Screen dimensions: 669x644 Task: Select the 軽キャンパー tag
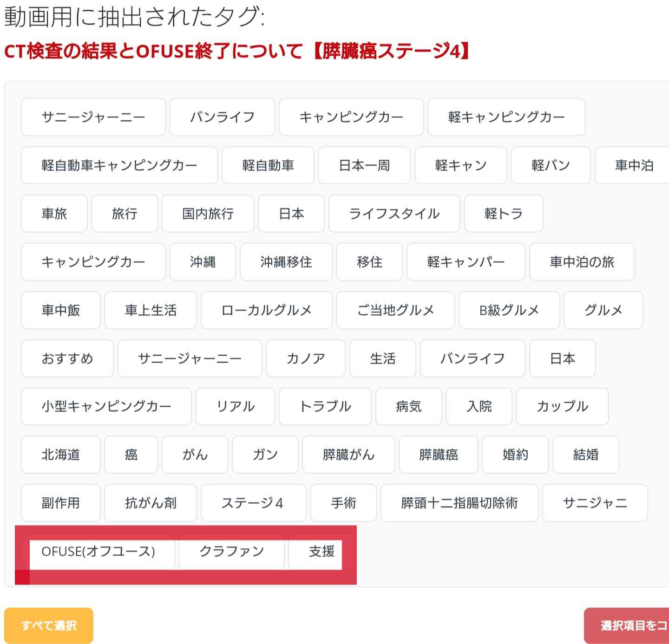click(x=466, y=262)
